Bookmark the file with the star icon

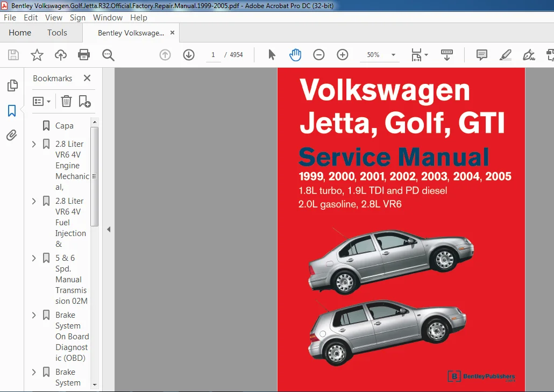37,55
